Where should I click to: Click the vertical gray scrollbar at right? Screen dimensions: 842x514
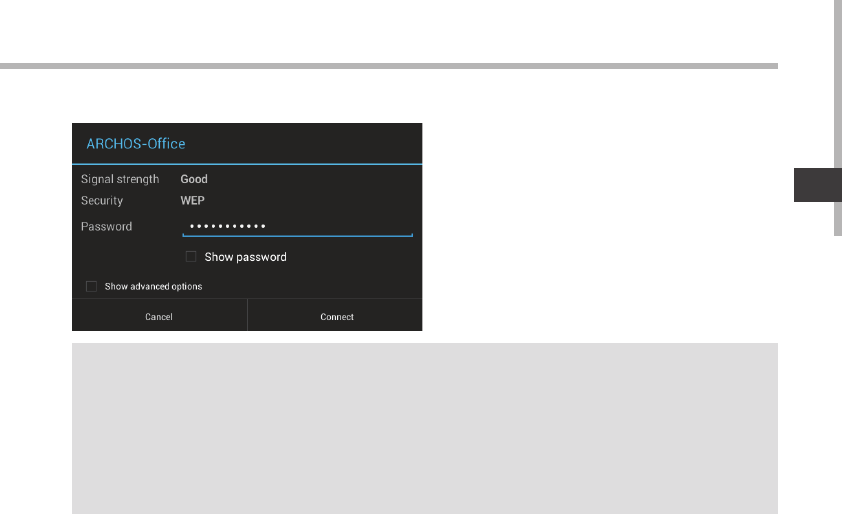coord(838,118)
